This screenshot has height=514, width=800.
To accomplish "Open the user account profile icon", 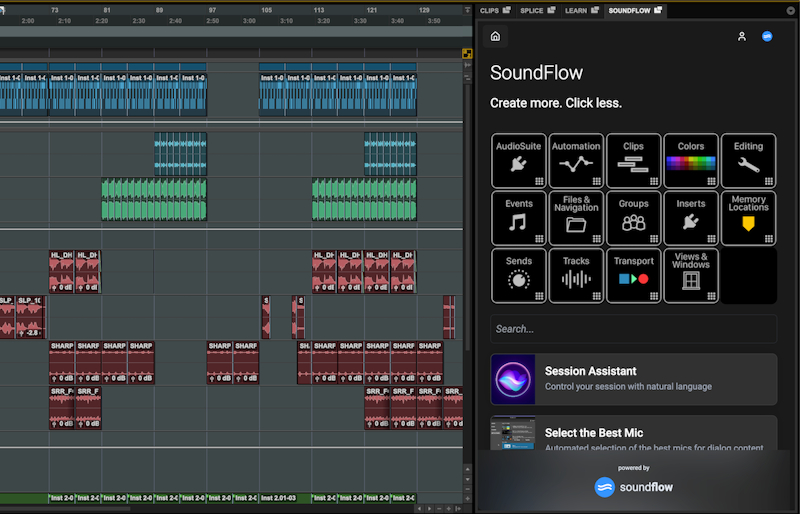I will click(741, 36).
